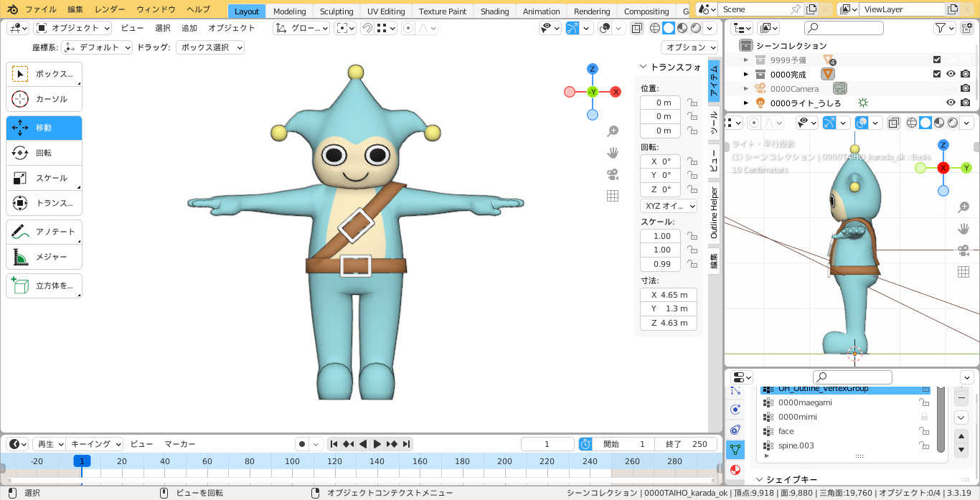Select the Scale (スケール) tool
Screen dimensions: 980x500
click(x=44, y=178)
